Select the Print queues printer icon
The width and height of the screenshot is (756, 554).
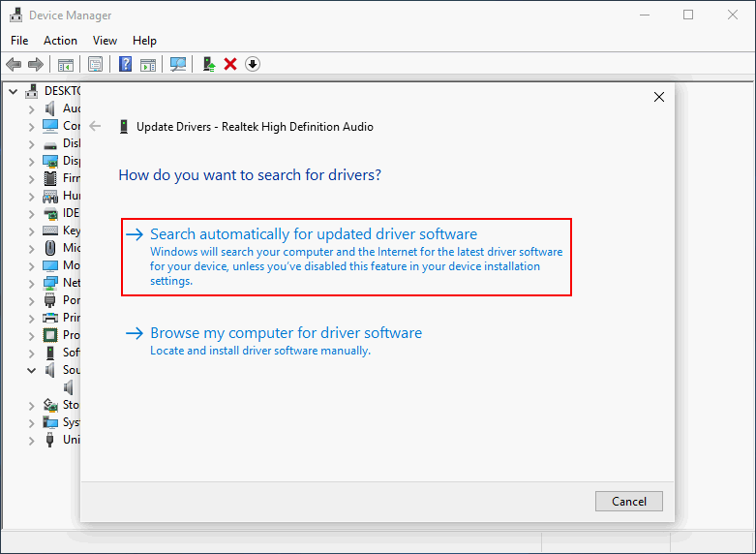[x=50, y=318]
